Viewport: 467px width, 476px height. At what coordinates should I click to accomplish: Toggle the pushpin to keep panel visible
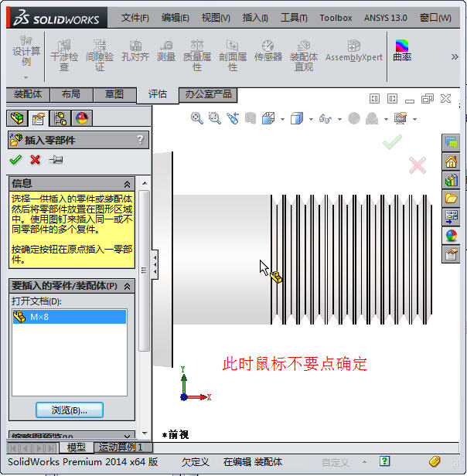(56, 160)
